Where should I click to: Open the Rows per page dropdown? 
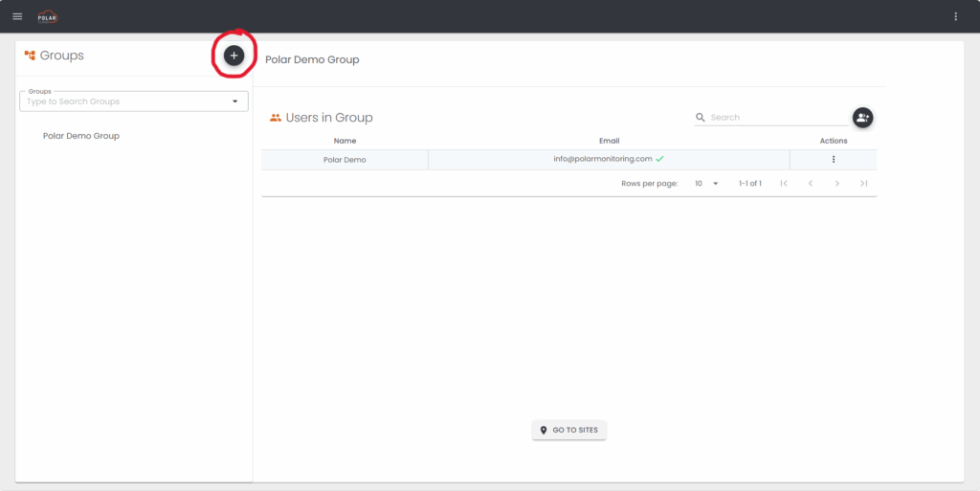click(706, 183)
